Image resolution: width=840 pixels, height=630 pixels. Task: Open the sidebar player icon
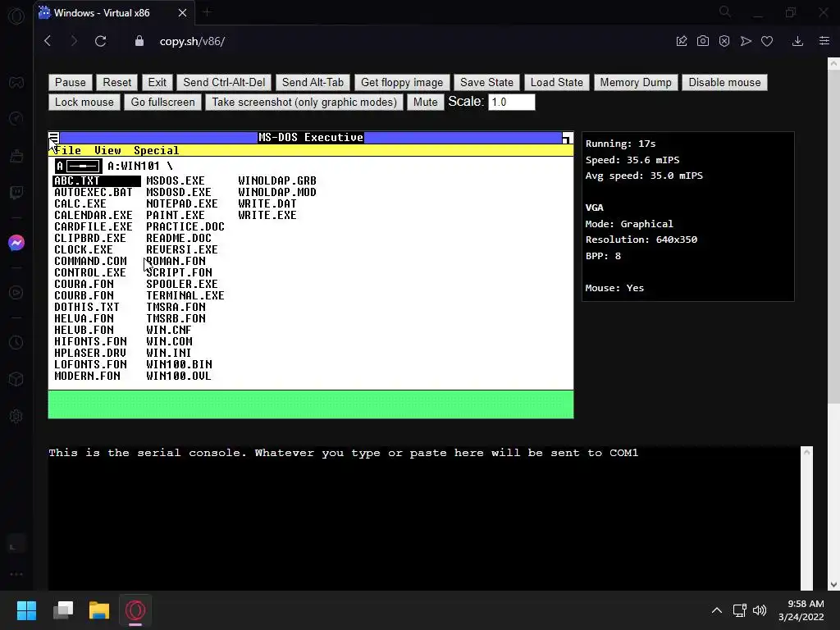[16, 293]
